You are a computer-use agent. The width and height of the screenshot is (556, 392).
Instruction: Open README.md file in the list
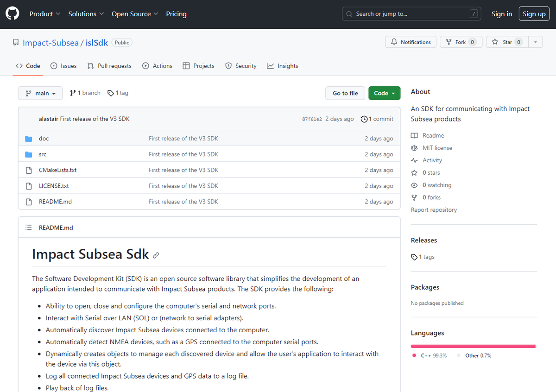point(55,202)
